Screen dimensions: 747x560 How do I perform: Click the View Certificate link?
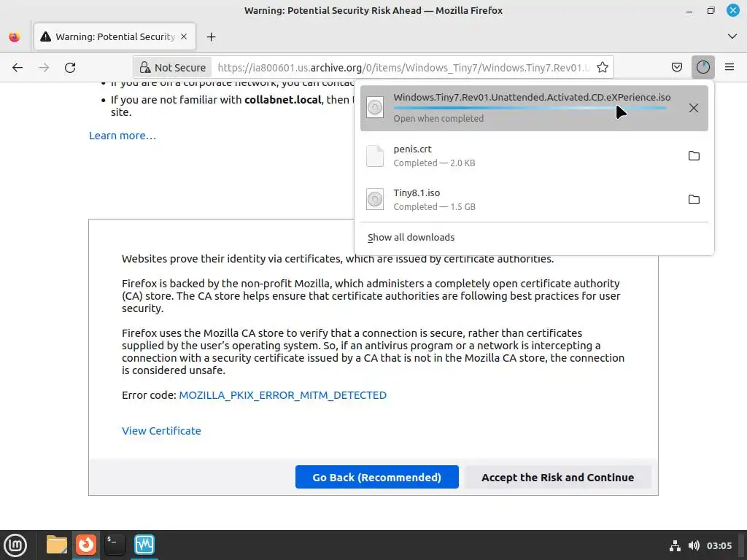[x=161, y=431]
